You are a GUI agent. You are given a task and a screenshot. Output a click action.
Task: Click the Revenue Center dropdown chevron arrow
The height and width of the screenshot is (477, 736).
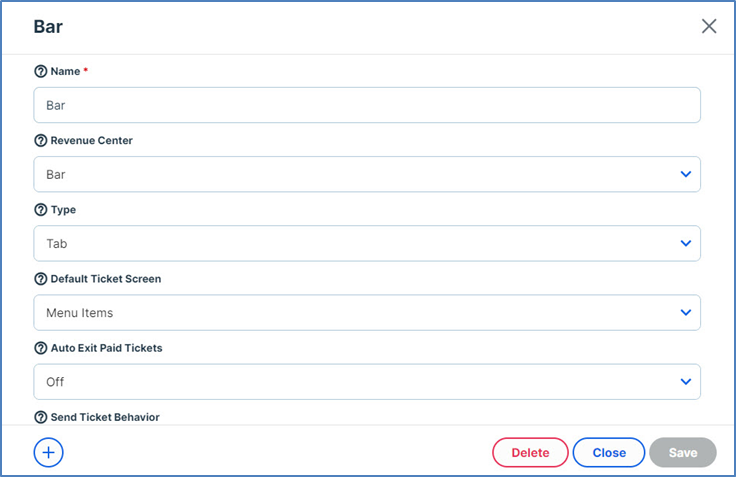[x=686, y=174]
